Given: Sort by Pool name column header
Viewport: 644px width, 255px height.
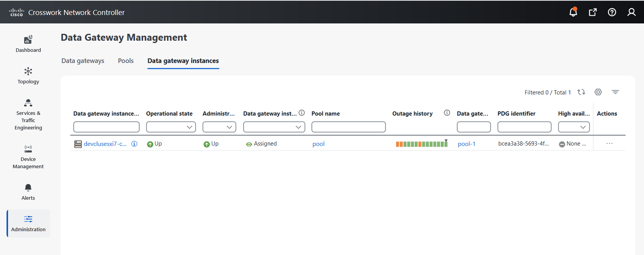Looking at the screenshot, I should 326,114.
